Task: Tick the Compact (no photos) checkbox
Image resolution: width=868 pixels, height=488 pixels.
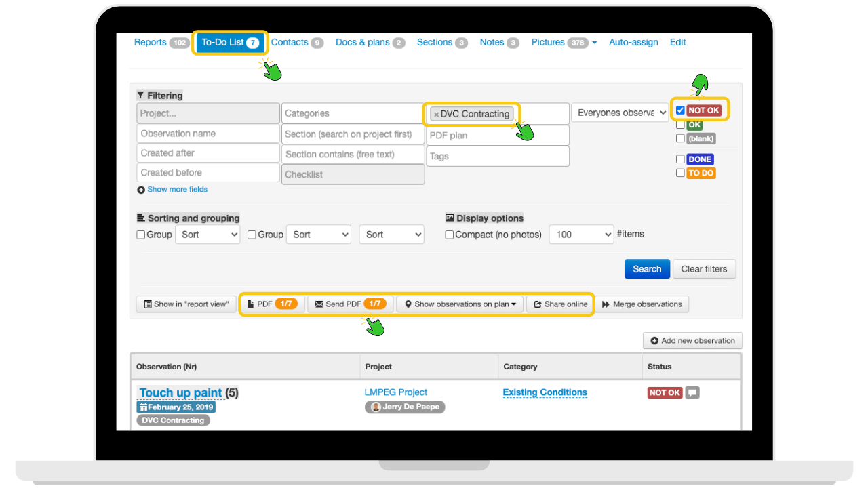Action: point(449,235)
